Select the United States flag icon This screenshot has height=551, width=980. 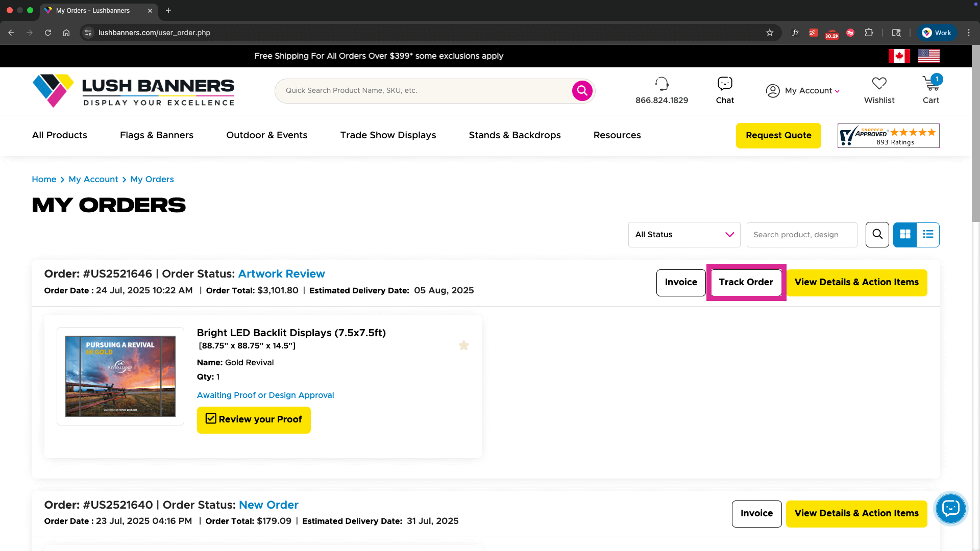tap(928, 56)
